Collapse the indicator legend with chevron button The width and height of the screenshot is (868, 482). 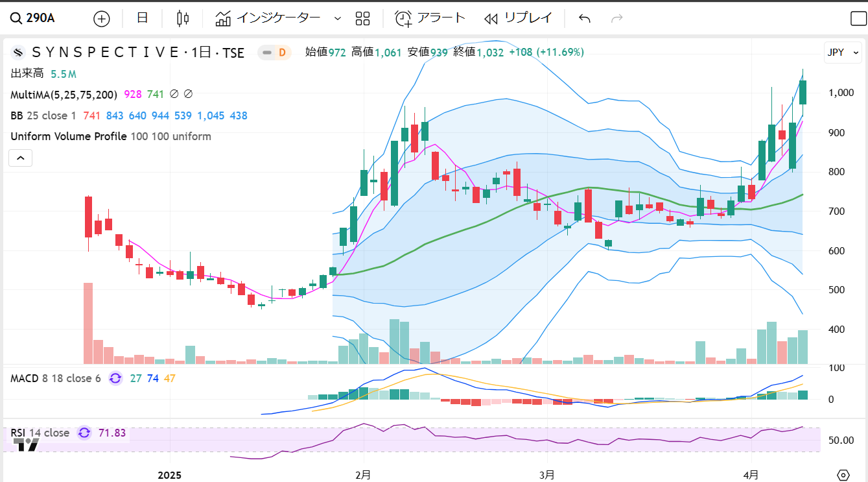pyautogui.click(x=21, y=158)
